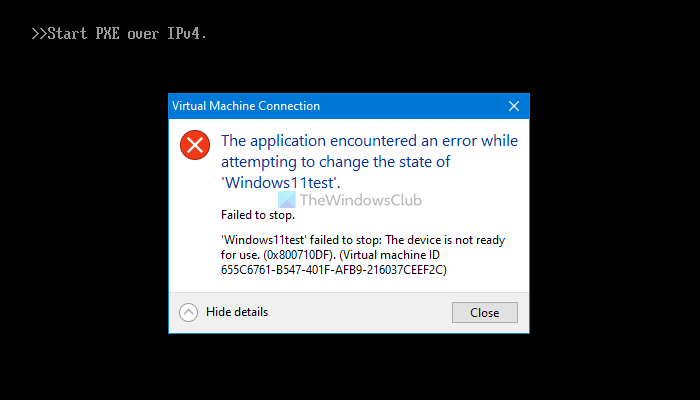Click the '>>' prompt in the console
The height and width of the screenshot is (400, 700).
38,34
